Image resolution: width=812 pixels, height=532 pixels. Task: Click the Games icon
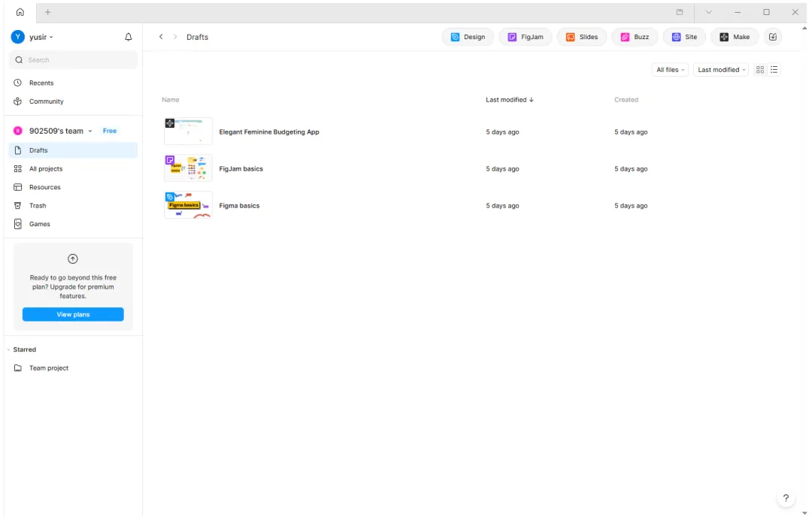point(17,224)
